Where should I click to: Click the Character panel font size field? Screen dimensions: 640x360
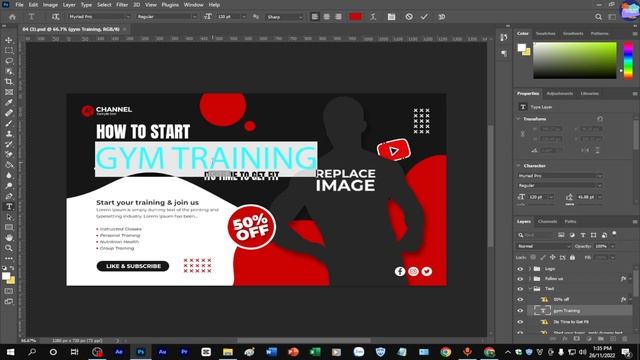[538, 197]
